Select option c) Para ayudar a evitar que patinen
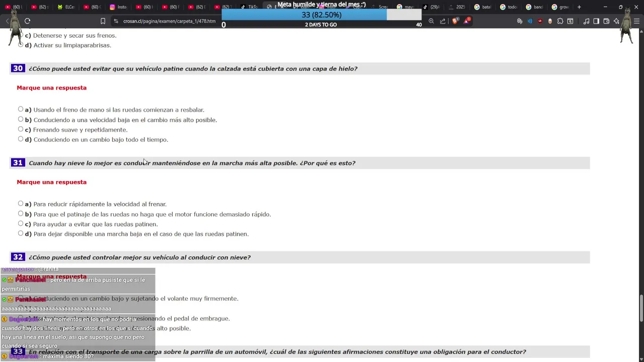644x362 pixels. click(x=21, y=223)
